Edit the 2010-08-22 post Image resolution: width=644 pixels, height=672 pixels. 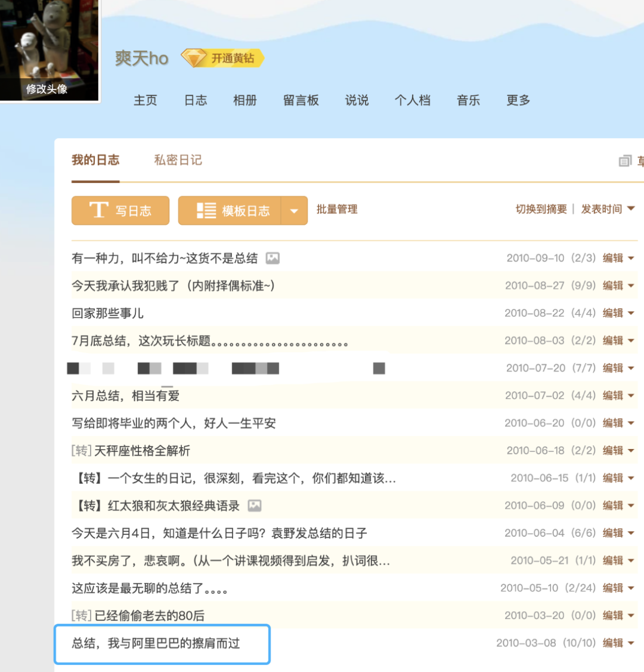(613, 313)
